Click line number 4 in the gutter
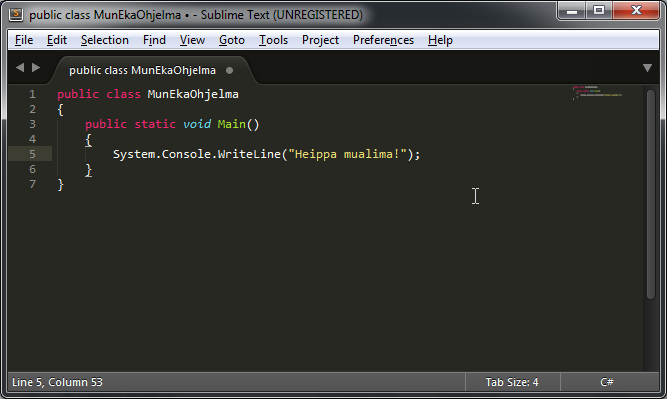Image resolution: width=667 pixels, height=399 pixels. 32,139
